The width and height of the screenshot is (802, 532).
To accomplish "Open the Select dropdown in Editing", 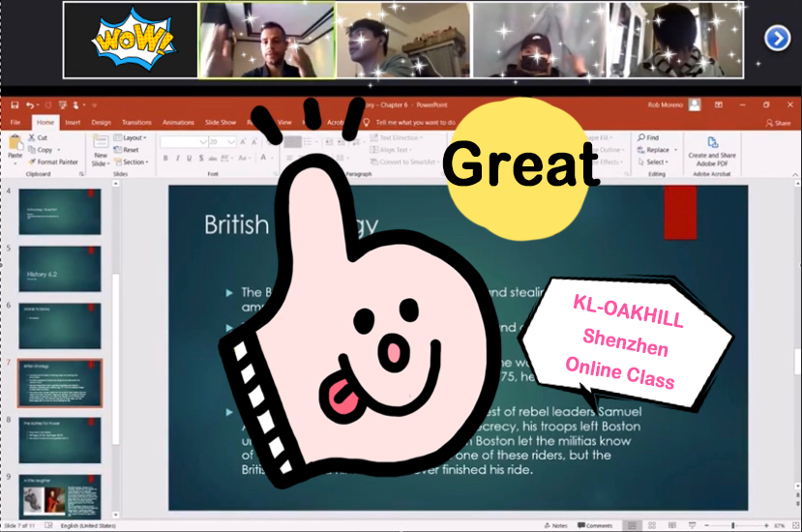I will pos(653,162).
